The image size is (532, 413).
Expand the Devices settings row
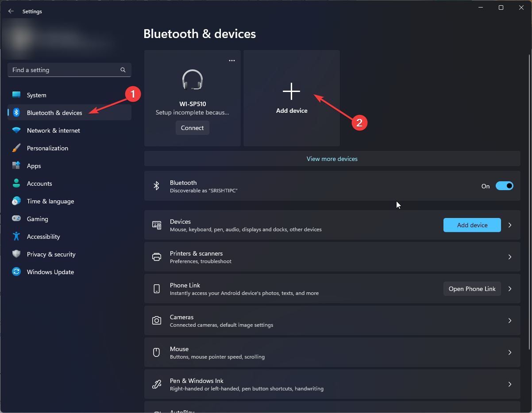[x=509, y=225]
